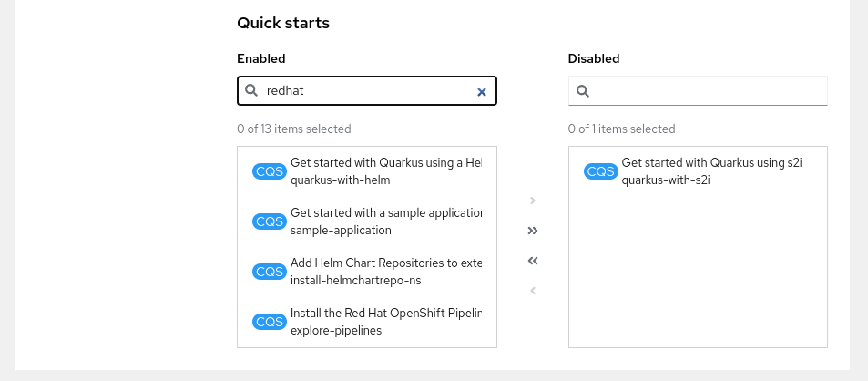The width and height of the screenshot is (868, 381).
Task: Click the CQS badge for sample-application
Action: (x=270, y=221)
